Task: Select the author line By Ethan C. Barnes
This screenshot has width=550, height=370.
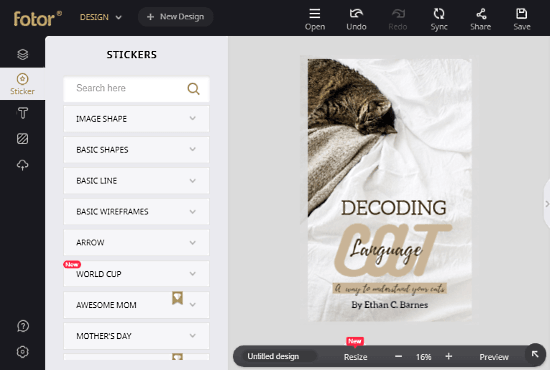Action: (x=390, y=304)
